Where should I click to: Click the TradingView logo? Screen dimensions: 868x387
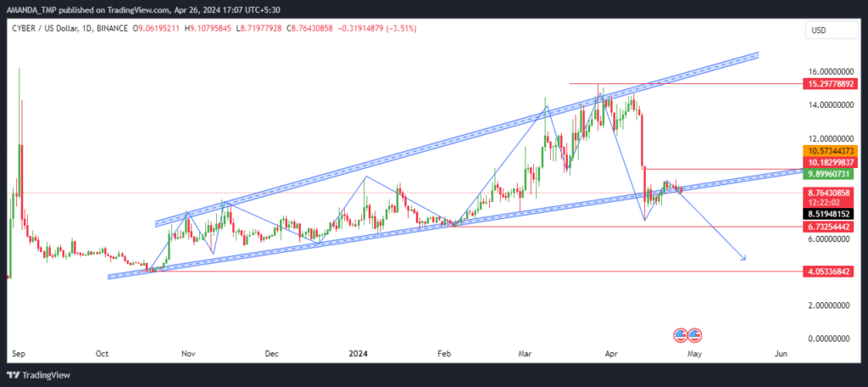pyautogui.click(x=39, y=375)
